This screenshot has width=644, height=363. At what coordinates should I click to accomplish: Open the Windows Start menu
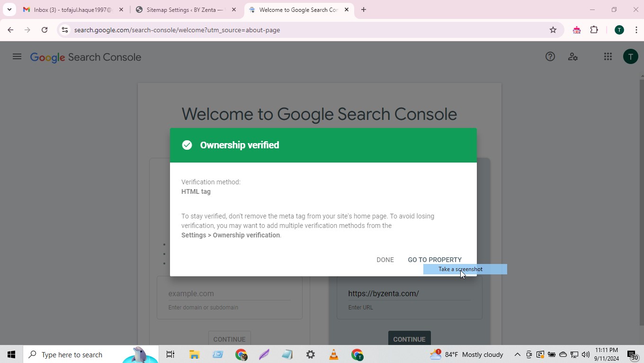coord(11,354)
